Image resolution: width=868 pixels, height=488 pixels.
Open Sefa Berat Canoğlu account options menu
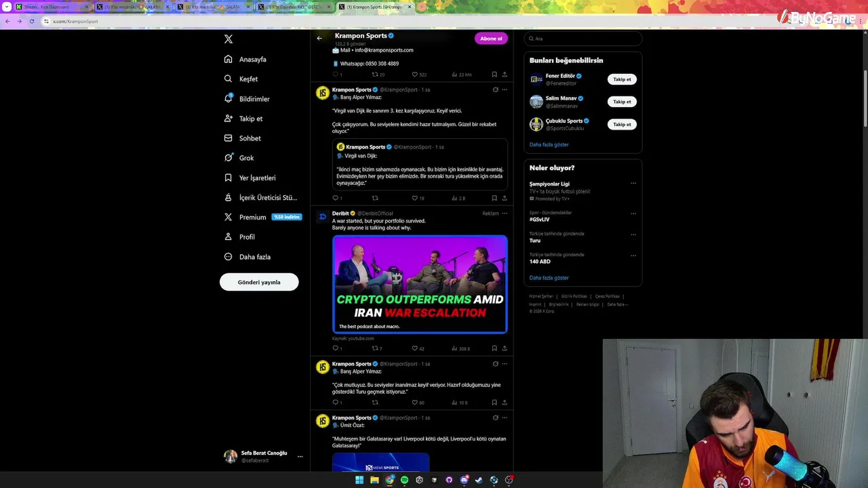[300, 456]
